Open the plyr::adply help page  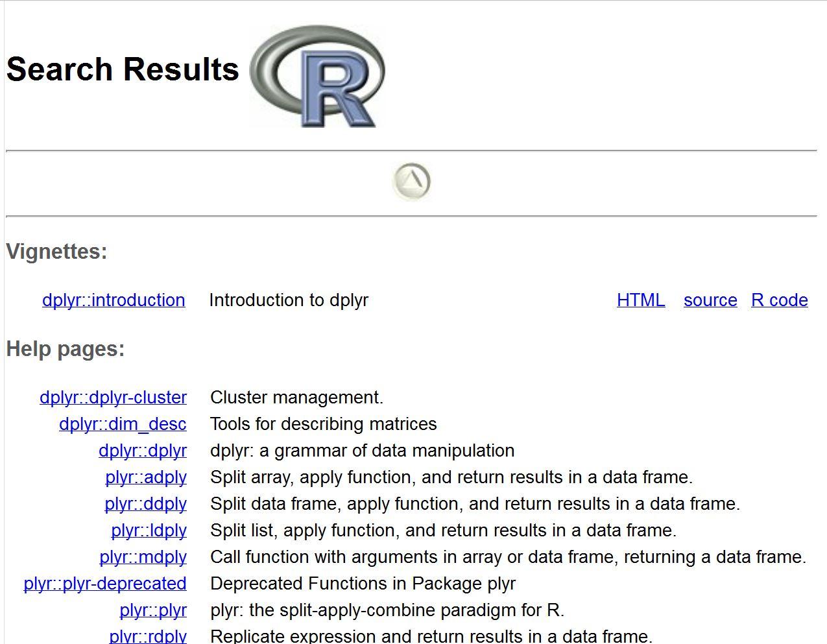point(146,477)
